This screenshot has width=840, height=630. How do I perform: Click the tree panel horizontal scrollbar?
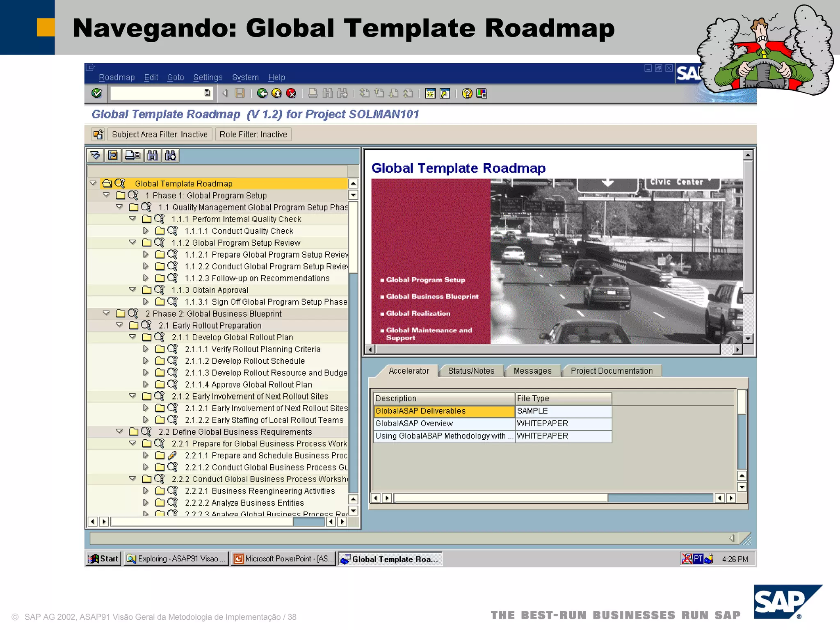click(217, 522)
